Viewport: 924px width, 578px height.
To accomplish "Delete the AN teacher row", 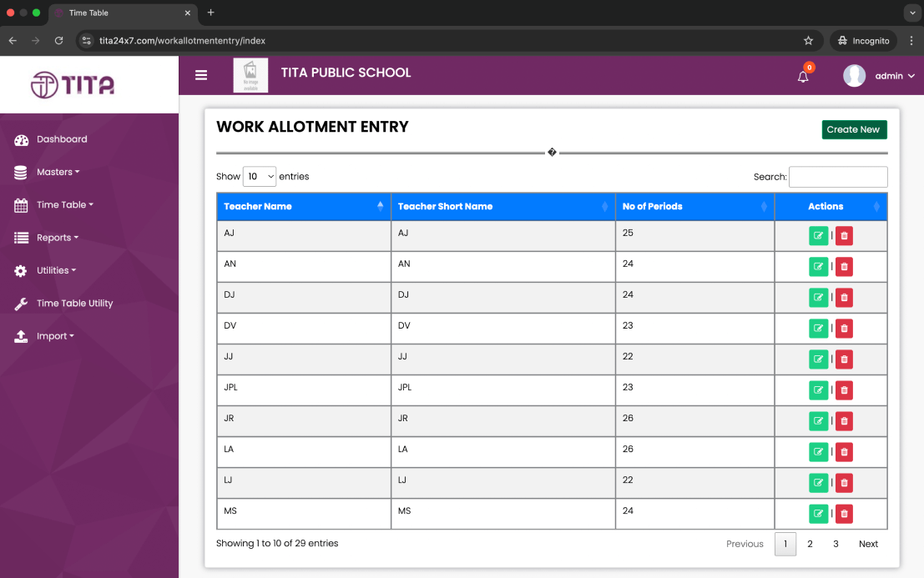I will [844, 267].
